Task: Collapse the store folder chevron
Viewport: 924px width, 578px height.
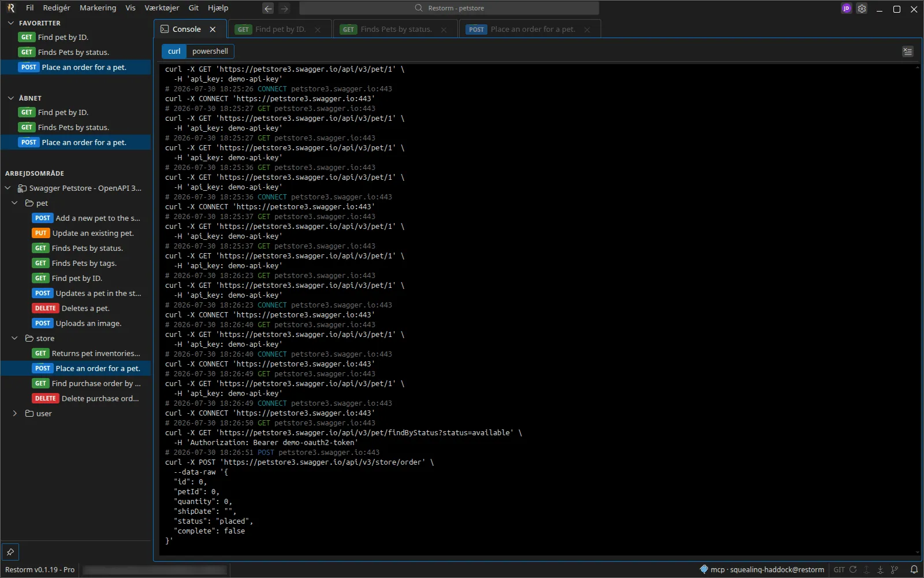Action: pos(15,338)
